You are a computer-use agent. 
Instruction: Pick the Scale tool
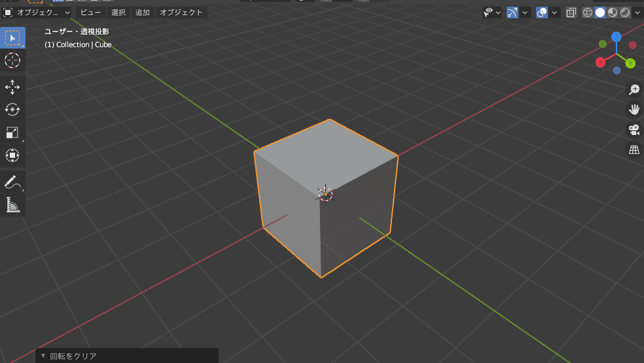12,132
